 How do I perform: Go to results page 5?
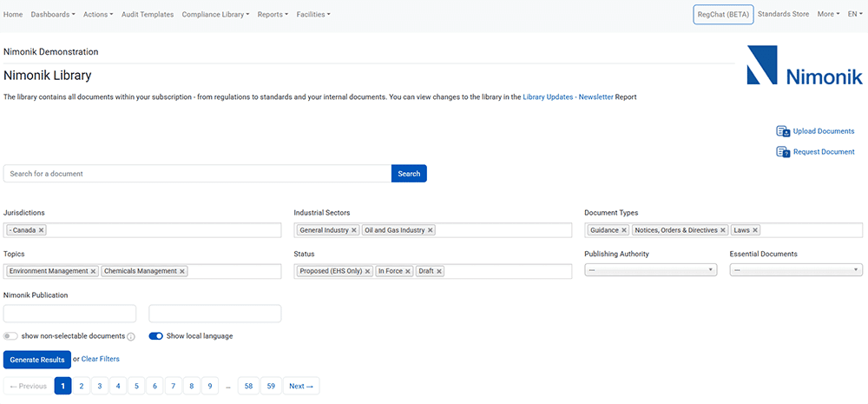click(x=136, y=387)
